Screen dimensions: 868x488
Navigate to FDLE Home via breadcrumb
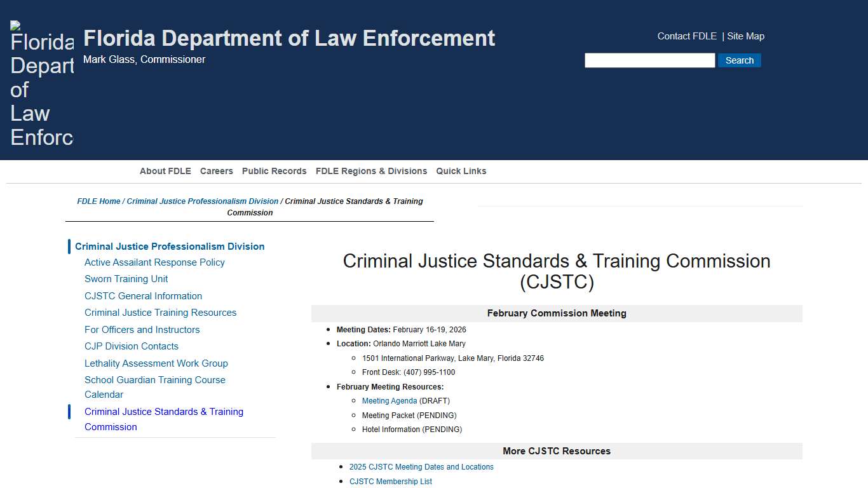point(98,201)
